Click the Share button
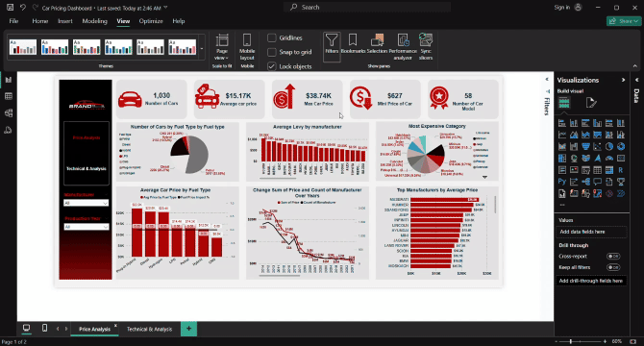 (624, 21)
